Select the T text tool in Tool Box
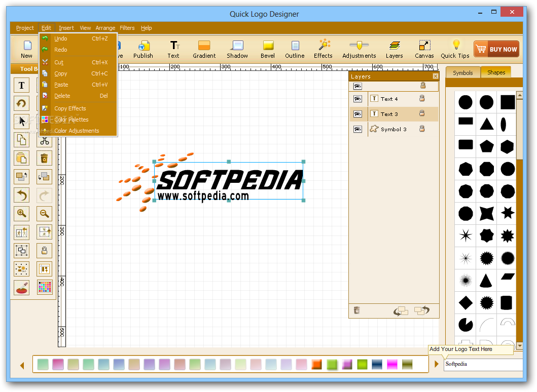This screenshot has height=392, width=537. pos(22,85)
